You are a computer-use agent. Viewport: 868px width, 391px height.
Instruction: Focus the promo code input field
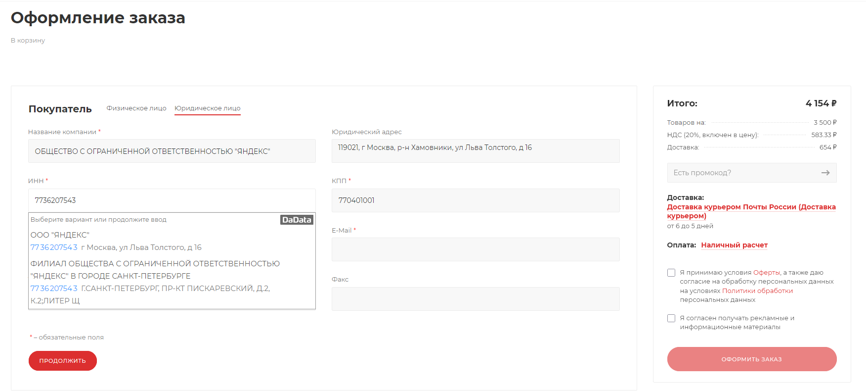click(x=741, y=173)
